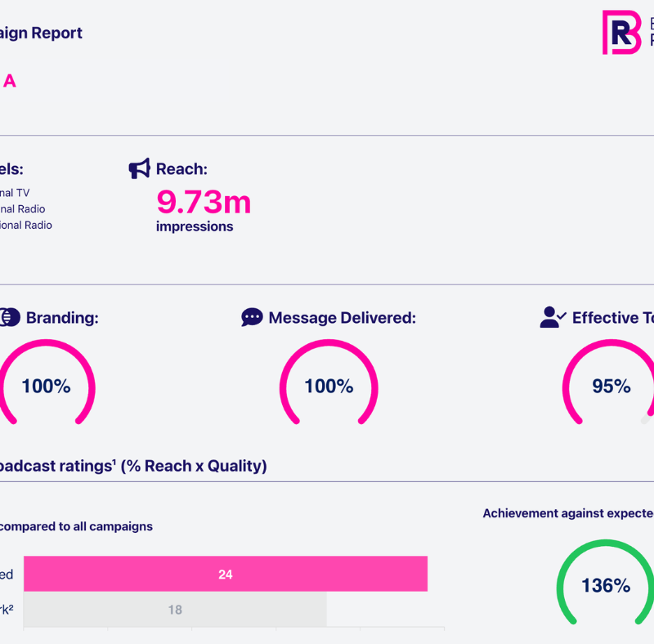Click the 9.73m reach figure
Image resolution: width=654 pixels, height=644 pixels.
tap(204, 201)
